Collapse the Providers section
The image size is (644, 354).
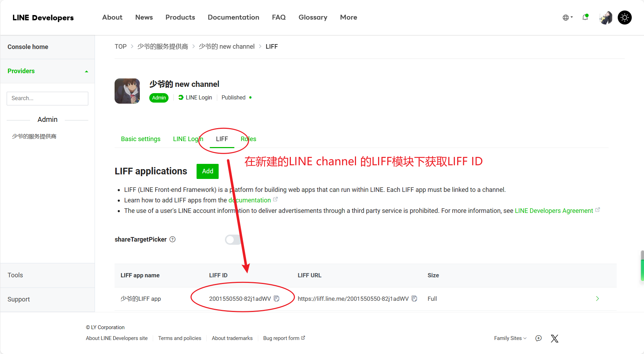click(47, 71)
